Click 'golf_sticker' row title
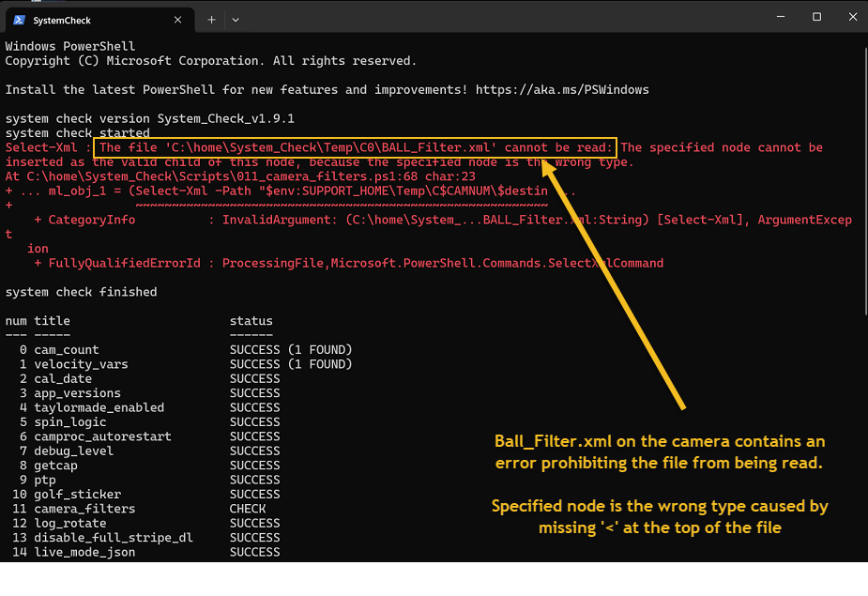868x596 pixels. (78, 494)
